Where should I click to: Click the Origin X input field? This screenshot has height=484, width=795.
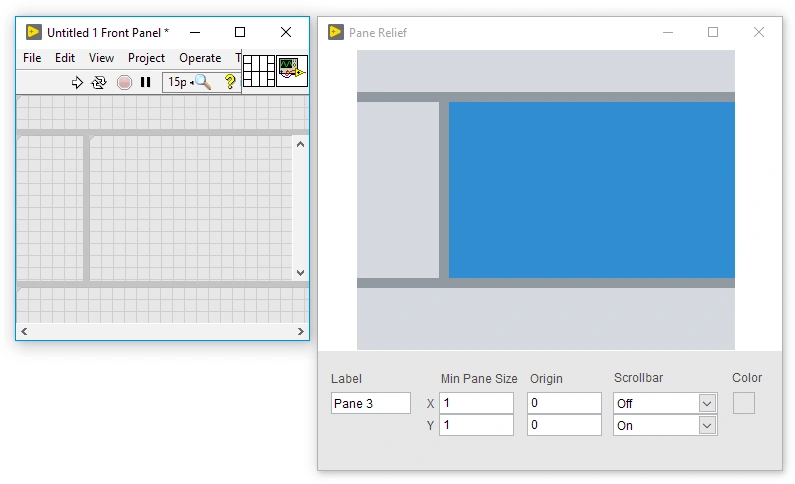point(564,403)
